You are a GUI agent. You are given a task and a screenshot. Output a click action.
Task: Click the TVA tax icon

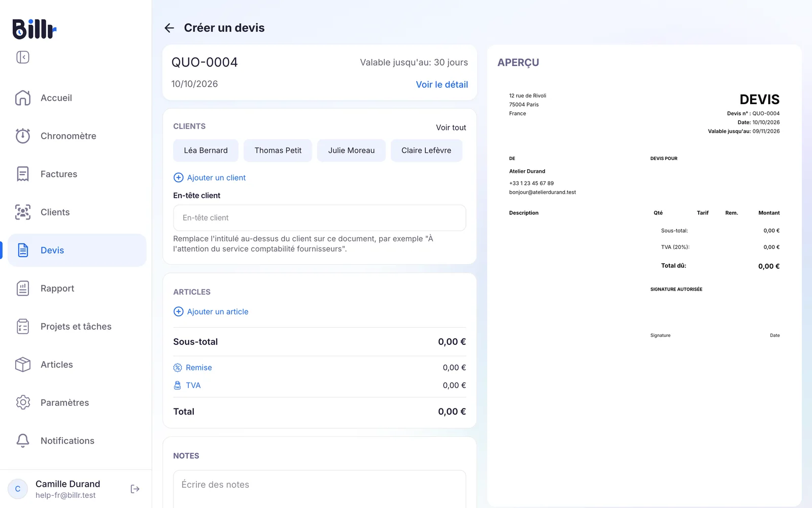tap(178, 385)
